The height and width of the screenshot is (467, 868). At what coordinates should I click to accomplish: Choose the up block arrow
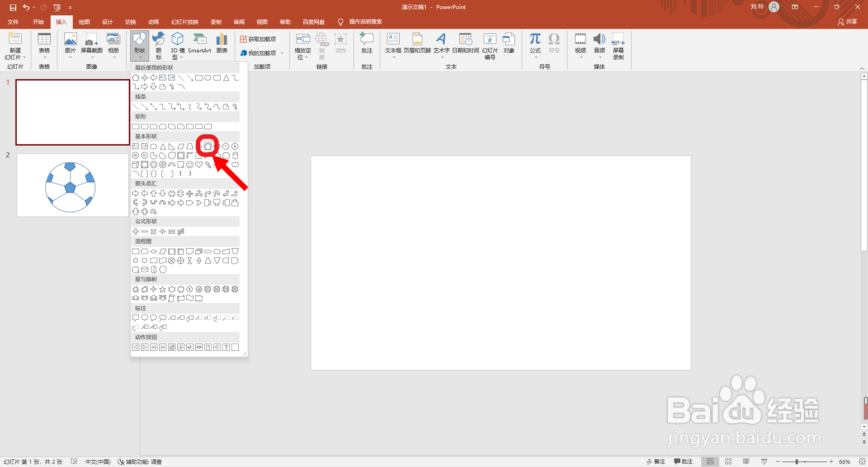pos(154,193)
